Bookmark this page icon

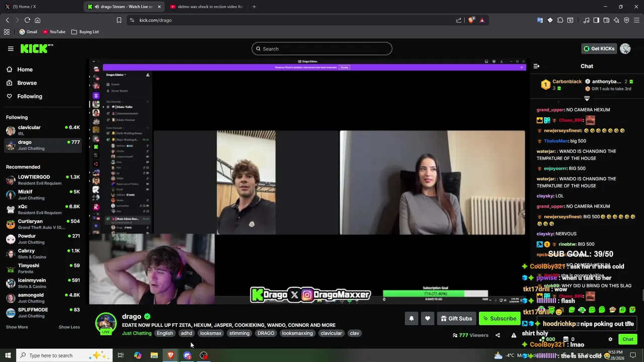pyautogui.click(x=119, y=20)
